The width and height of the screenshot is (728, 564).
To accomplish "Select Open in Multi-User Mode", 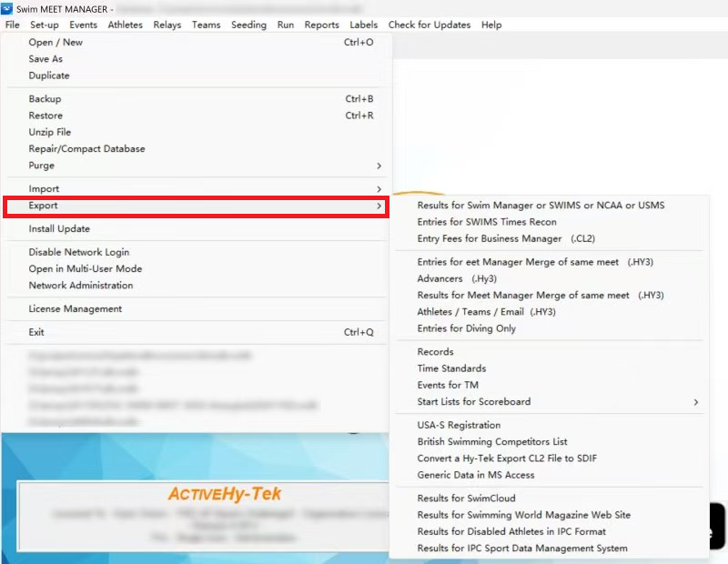I will pos(85,269).
